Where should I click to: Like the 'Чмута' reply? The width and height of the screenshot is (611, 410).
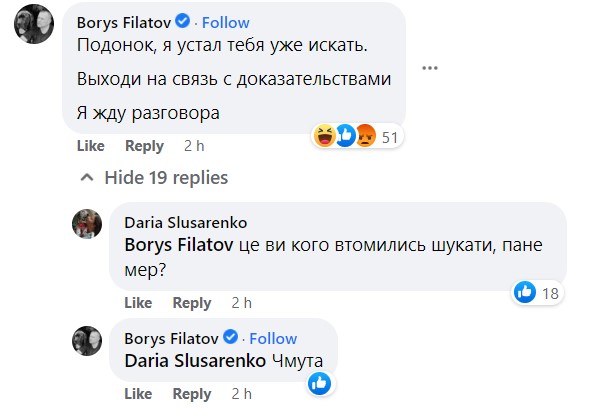(x=138, y=394)
